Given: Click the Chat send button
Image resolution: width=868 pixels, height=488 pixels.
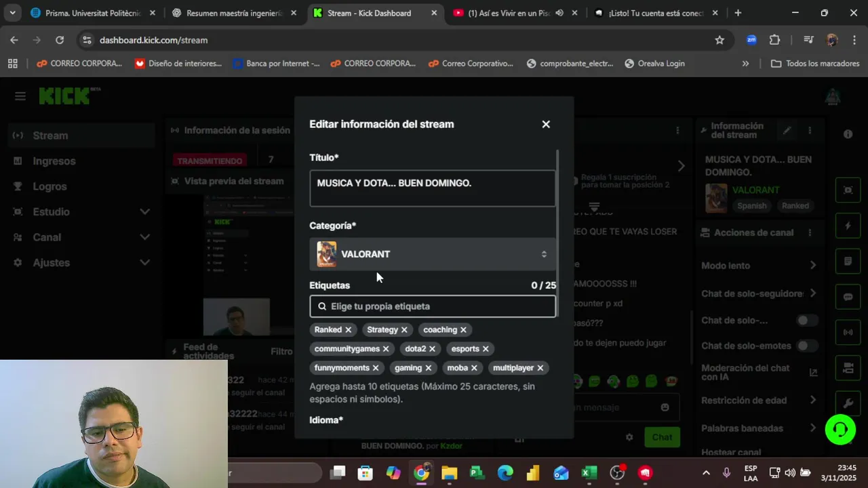Looking at the screenshot, I should (662, 437).
